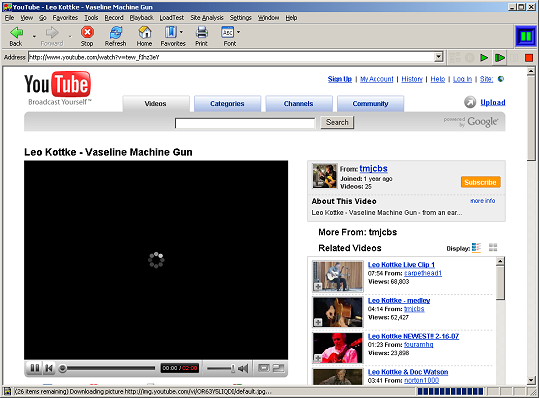This screenshot has width=539, height=398.
Task: Click the globe icon next to Site
Action: (x=501, y=79)
